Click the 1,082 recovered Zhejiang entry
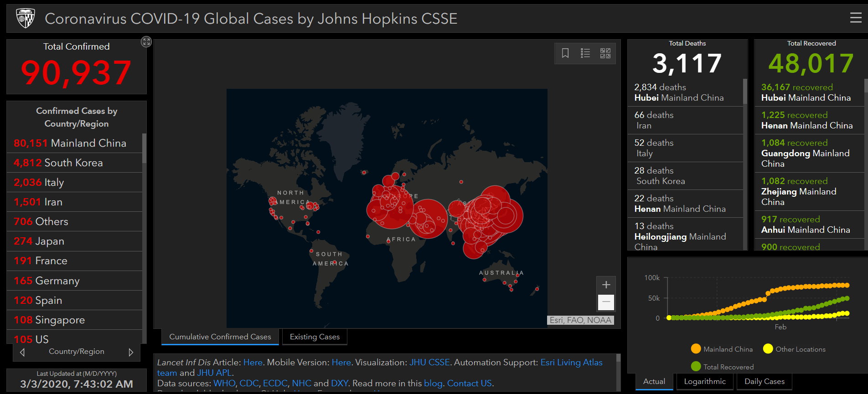The image size is (868, 394). pyautogui.click(x=809, y=191)
